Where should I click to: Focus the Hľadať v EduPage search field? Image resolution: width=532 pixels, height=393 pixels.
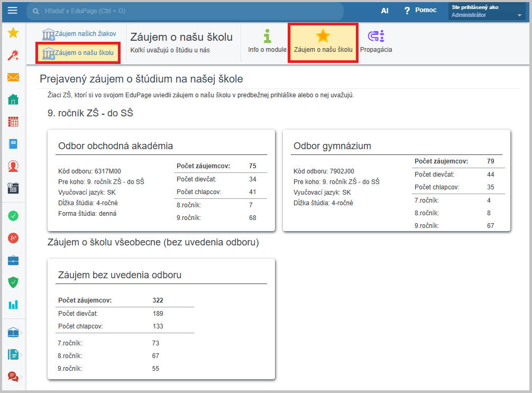[x=185, y=11]
